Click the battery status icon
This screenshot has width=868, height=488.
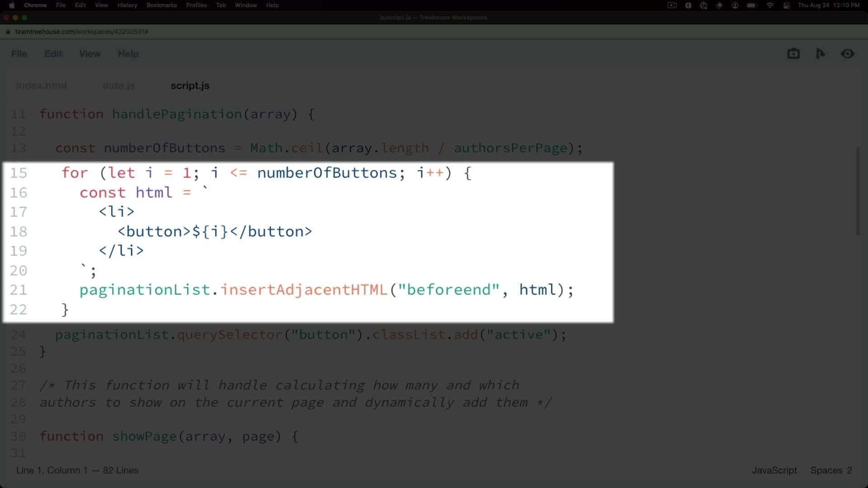(x=752, y=5)
